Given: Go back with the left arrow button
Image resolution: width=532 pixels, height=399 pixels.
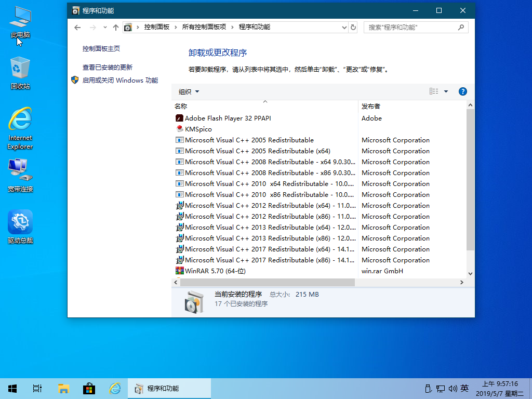Looking at the screenshot, I should tap(77, 28).
